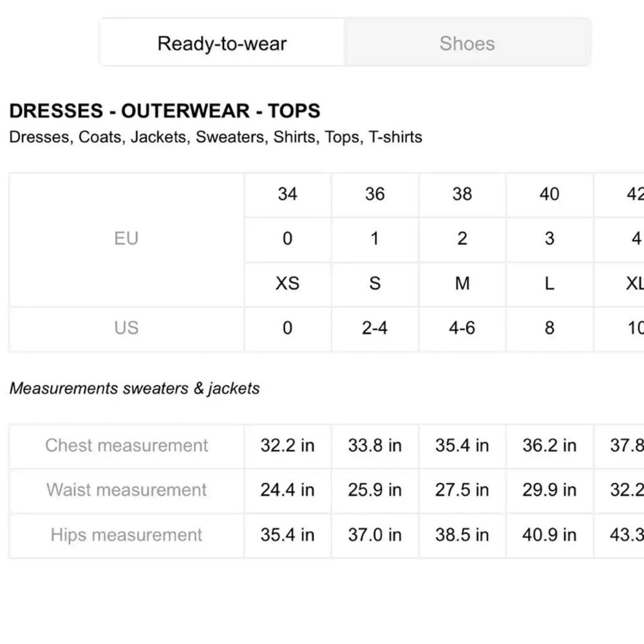Select EU size 36 cell
The image size is (644, 644).
pyautogui.click(x=375, y=194)
